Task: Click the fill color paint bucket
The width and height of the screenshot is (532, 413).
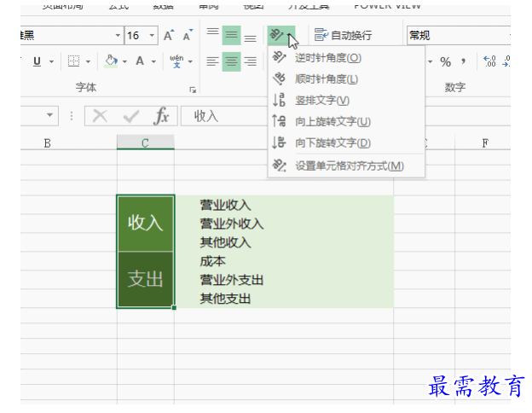Action: 111,61
